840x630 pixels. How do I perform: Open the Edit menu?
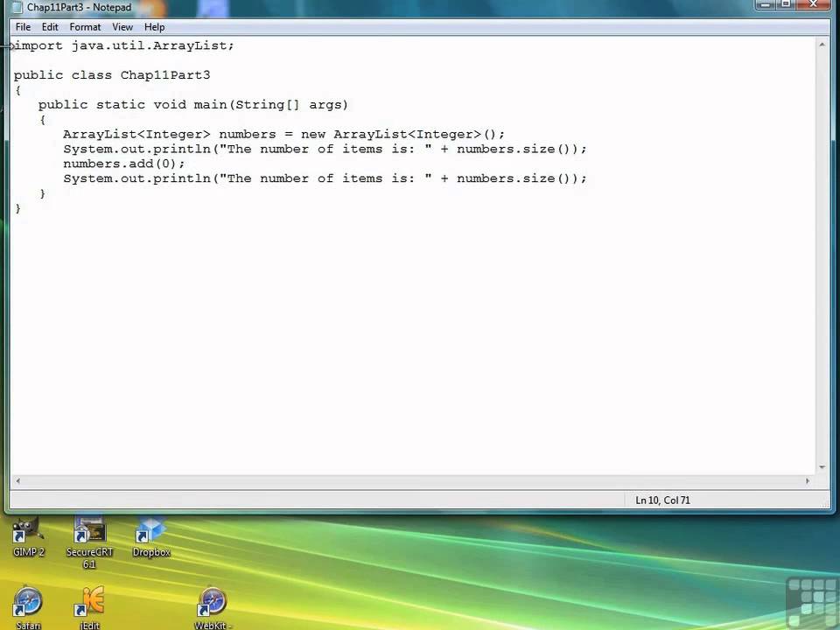tap(50, 27)
